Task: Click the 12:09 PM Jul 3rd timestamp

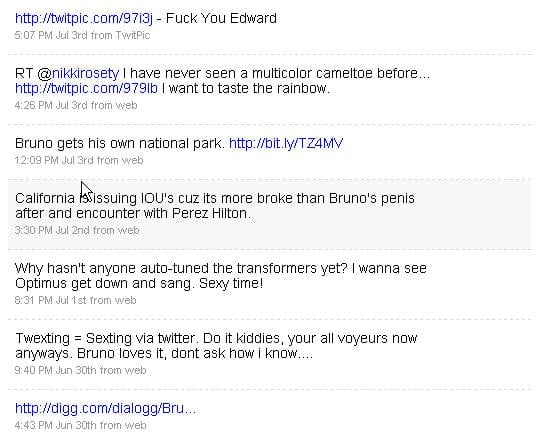Action: [55, 160]
